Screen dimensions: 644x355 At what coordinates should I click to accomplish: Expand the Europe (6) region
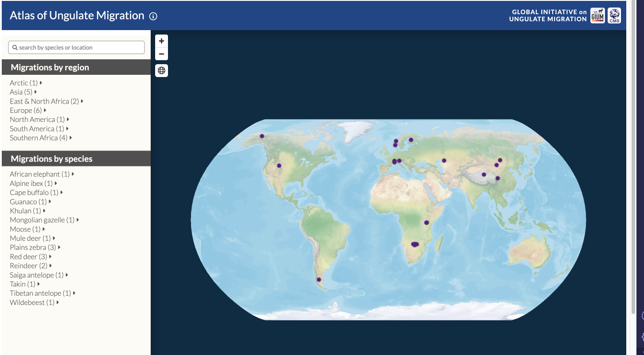click(x=28, y=110)
